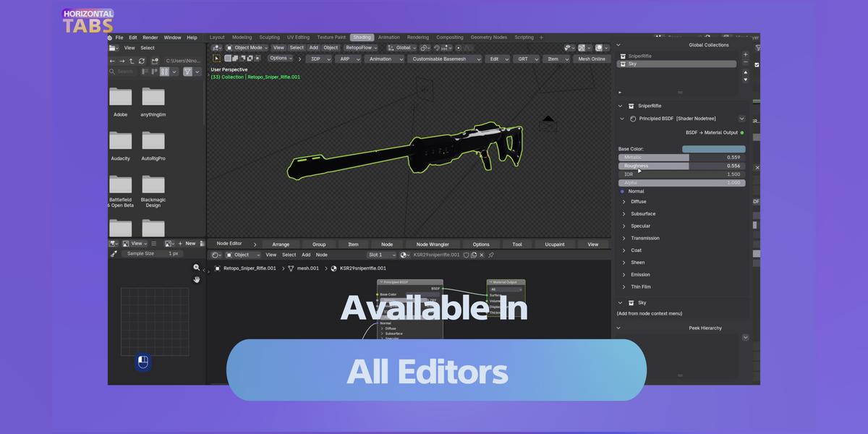This screenshot has height=434, width=868.
Task: Toggle thumbnail display mode in file browser
Action: pos(164,72)
